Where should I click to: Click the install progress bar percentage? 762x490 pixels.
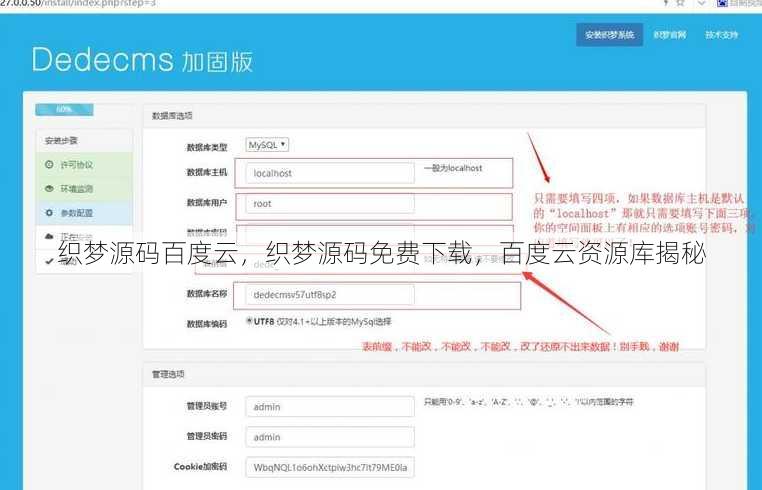pos(64,110)
